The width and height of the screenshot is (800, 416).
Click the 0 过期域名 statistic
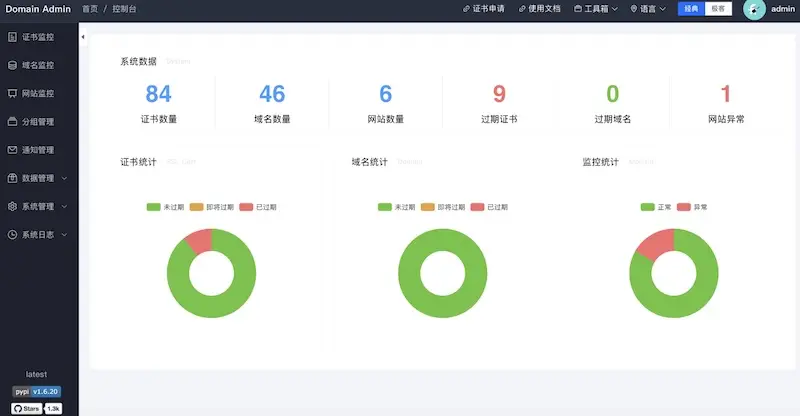[x=613, y=104]
